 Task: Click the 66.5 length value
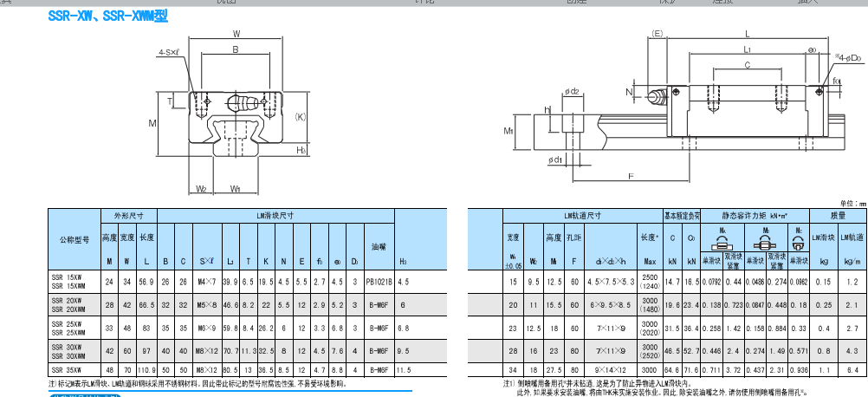[147, 305]
